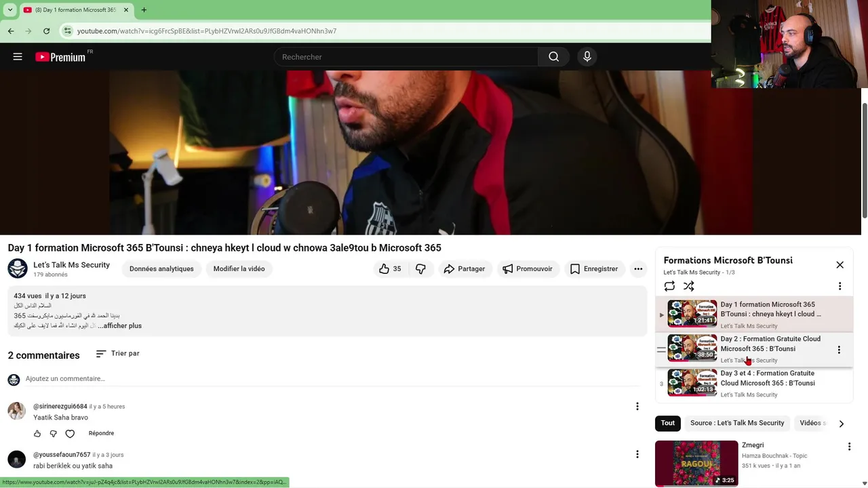Open a new browser tab

[x=144, y=10]
